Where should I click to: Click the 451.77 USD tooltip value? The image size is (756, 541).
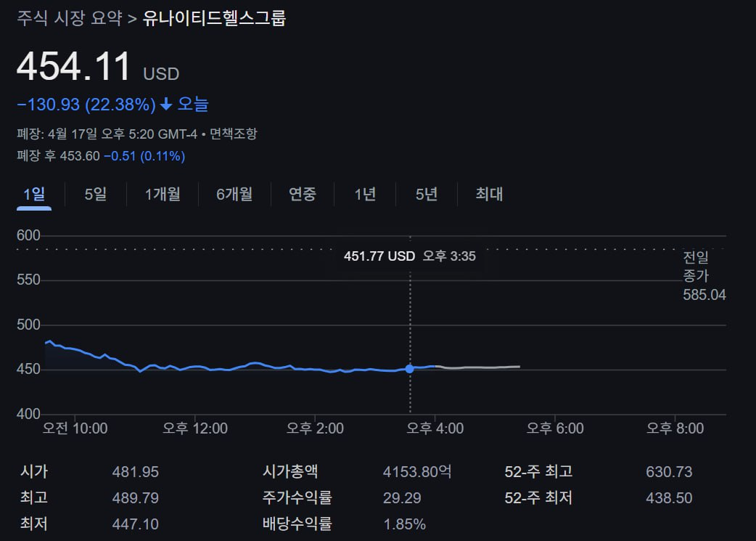pyautogui.click(x=379, y=256)
